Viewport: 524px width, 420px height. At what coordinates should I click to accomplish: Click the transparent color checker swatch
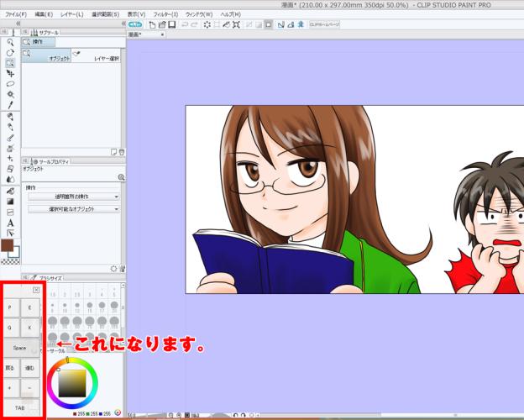[x=10, y=261]
